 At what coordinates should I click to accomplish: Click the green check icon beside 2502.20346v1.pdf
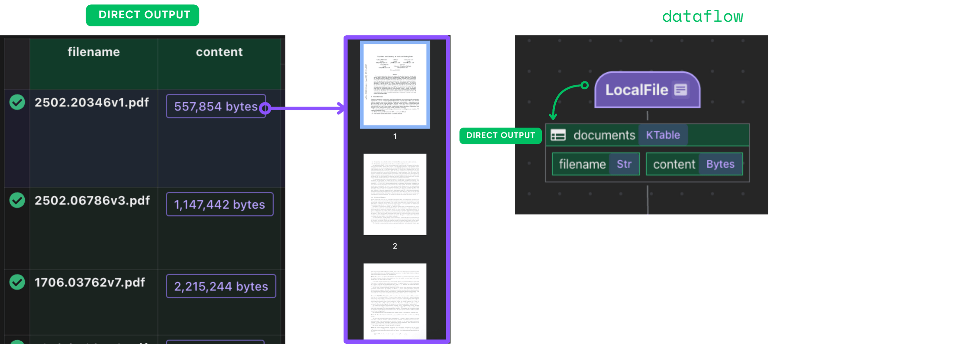17,102
